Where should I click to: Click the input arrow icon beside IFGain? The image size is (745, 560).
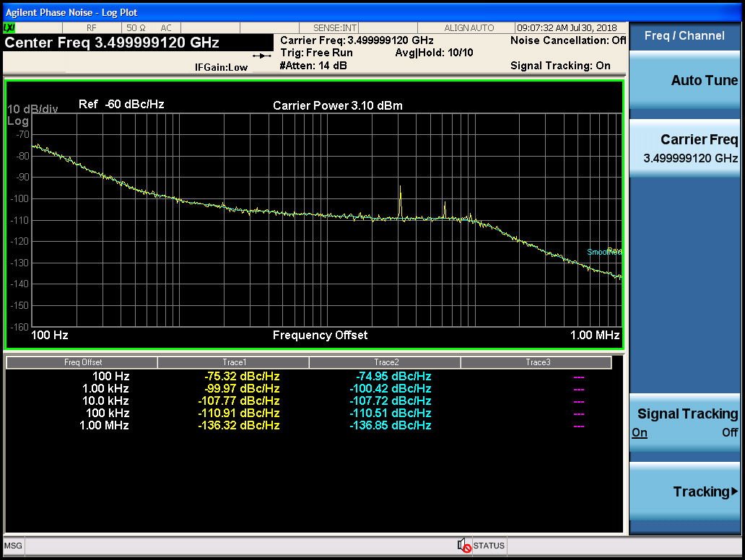pyautogui.click(x=261, y=56)
